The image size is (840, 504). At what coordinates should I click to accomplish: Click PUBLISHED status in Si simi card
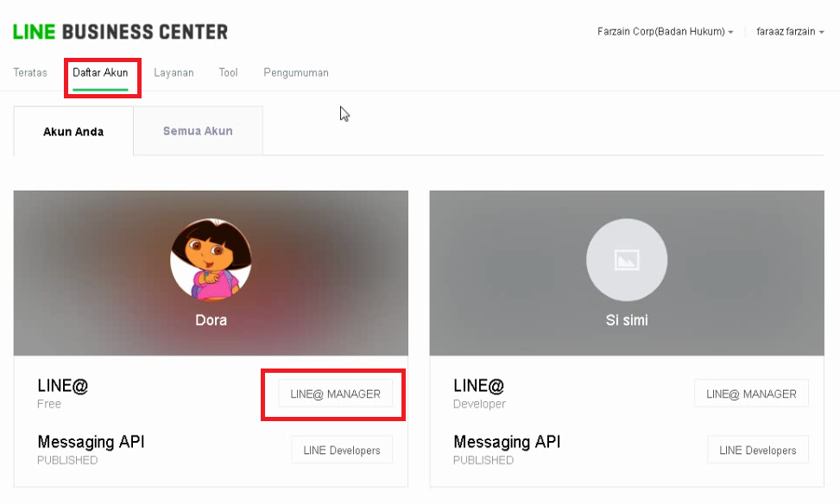[x=483, y=460]
